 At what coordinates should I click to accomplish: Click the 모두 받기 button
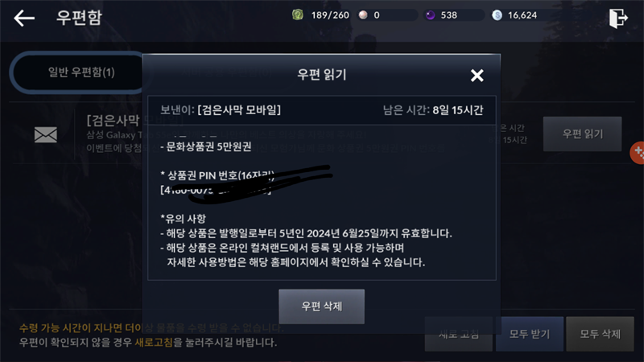pyautogui.click(x=530, y=334)
